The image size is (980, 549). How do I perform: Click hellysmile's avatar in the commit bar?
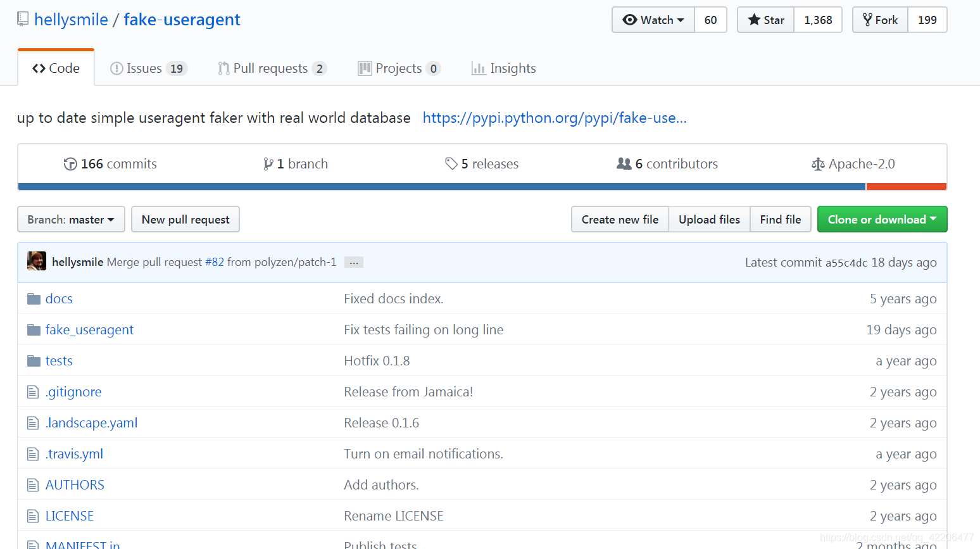pyautogui.click(x=37, y=261)
